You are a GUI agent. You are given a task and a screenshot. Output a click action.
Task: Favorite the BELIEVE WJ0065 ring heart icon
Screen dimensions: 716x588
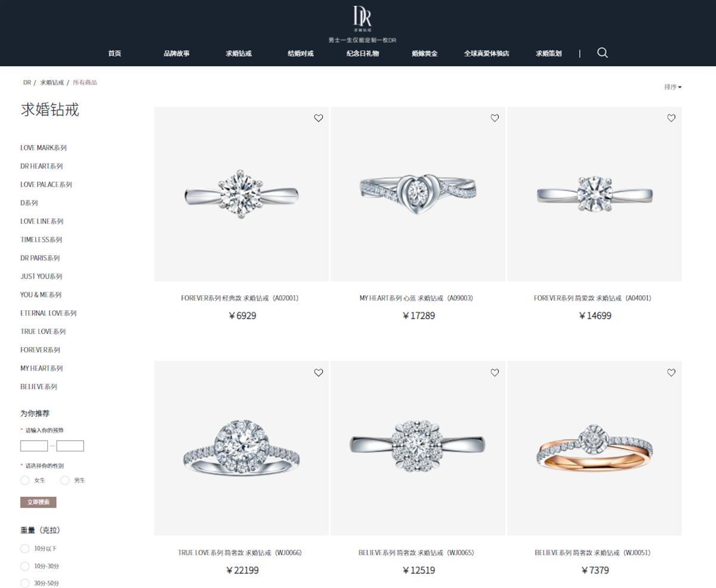pos(495,373)
